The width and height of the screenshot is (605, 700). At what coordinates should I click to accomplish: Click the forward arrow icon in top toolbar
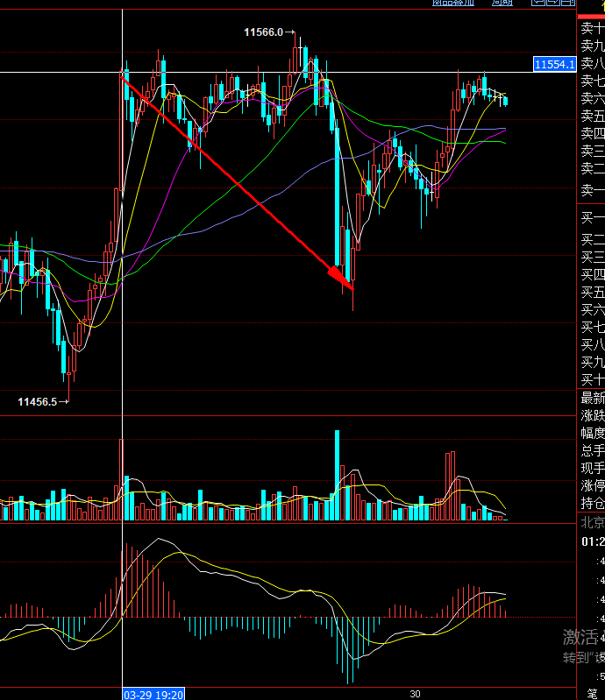point(553,3)
